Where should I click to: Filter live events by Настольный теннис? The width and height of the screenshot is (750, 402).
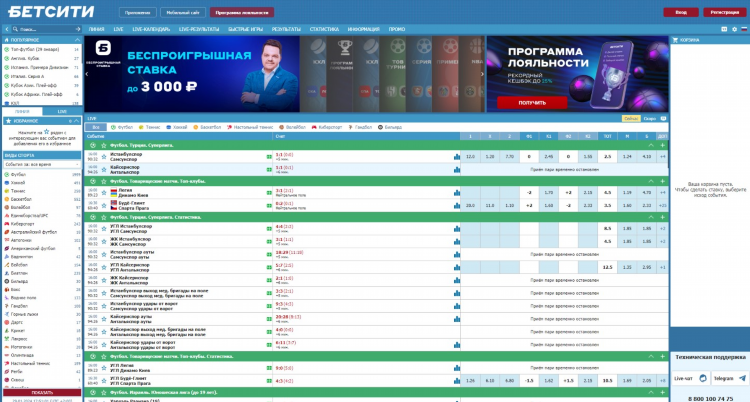point(250,127)
